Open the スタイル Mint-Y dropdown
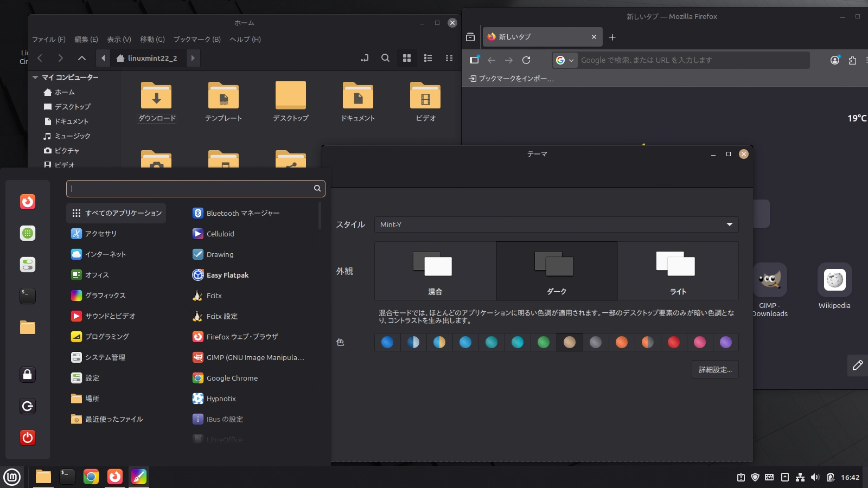Viewport: 868px width, 488px height. click(556, 224)
